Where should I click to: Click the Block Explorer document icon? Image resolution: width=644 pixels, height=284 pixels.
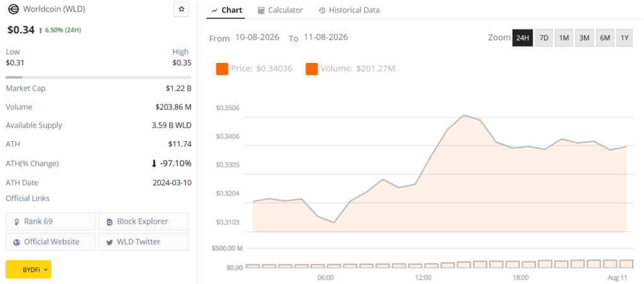(x=109, y=222)
